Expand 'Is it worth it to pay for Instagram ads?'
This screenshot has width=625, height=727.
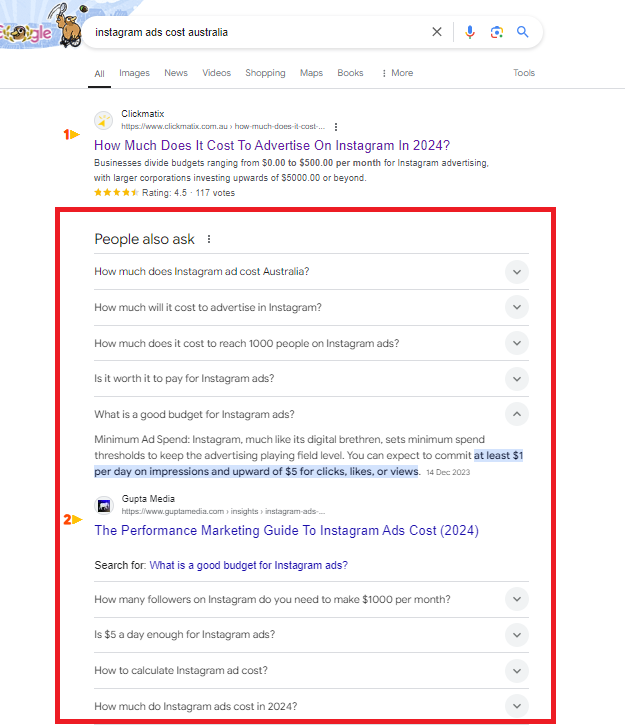(x=311, y=379)
